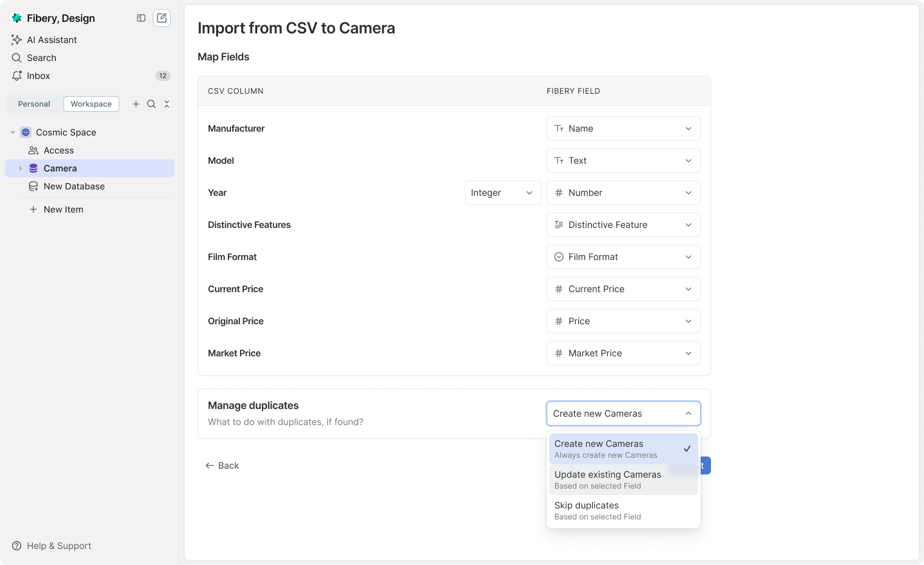Open the Inbox bell
Image resolution: width=924 pixels, height=565 pixels.
[17, 76]
